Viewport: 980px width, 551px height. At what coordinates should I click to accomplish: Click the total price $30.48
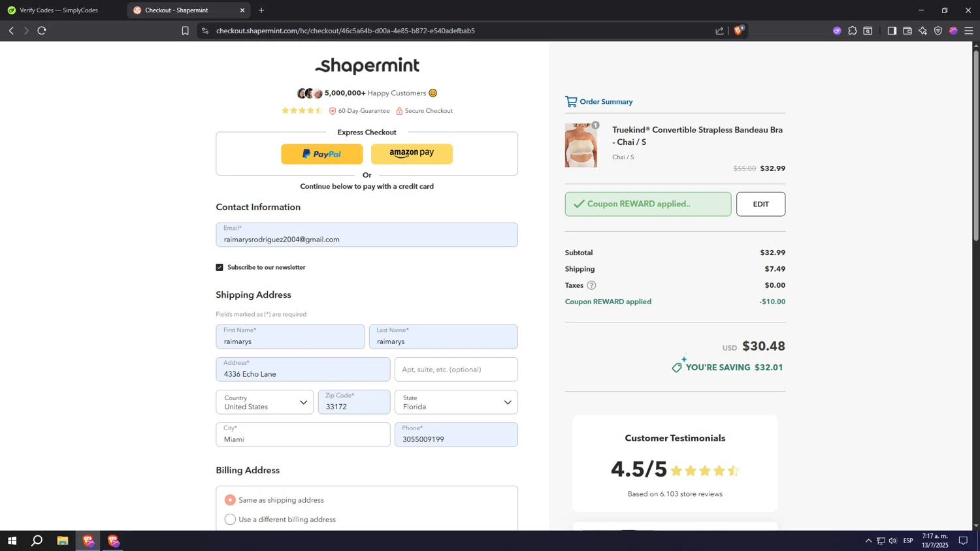[x=763, y=346]
